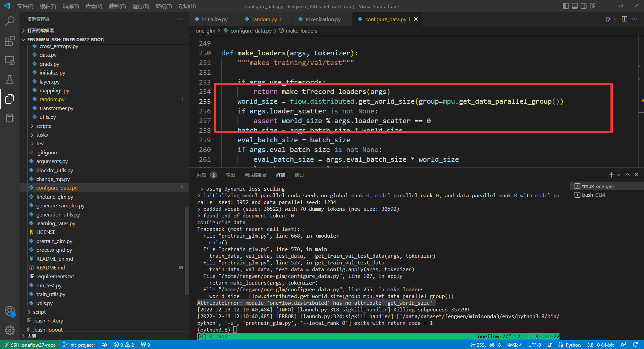Screen dimensions: 644x349
Task: Toggle bottom panel layout button
Action: pos(575,6)
